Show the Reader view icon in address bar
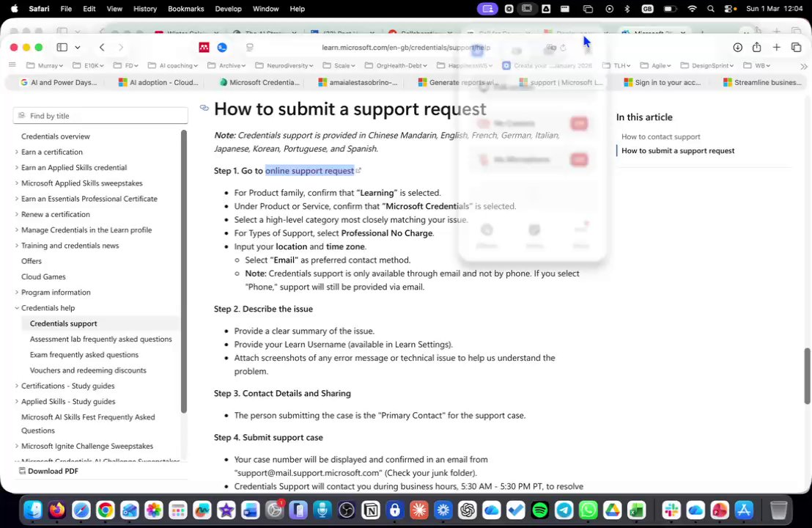This screenshot has height=528, width=812. [250, 47]
